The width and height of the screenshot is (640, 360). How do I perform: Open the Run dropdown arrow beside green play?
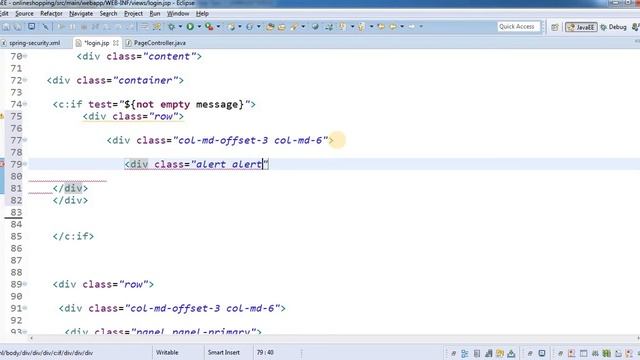click(x=199, y=27)
